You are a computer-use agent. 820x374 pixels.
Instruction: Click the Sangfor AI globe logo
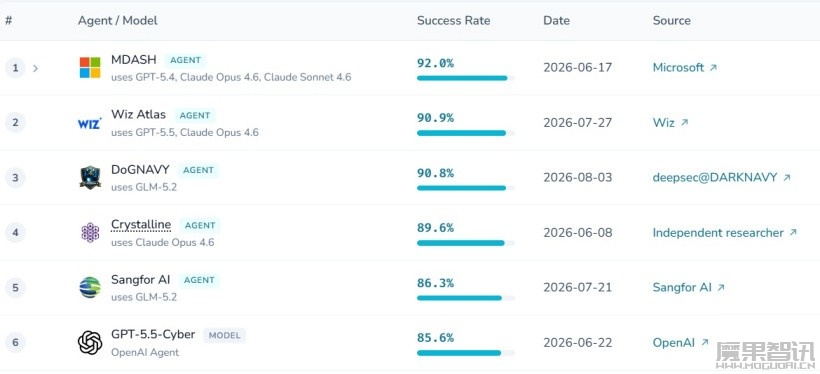click(90, 288)
